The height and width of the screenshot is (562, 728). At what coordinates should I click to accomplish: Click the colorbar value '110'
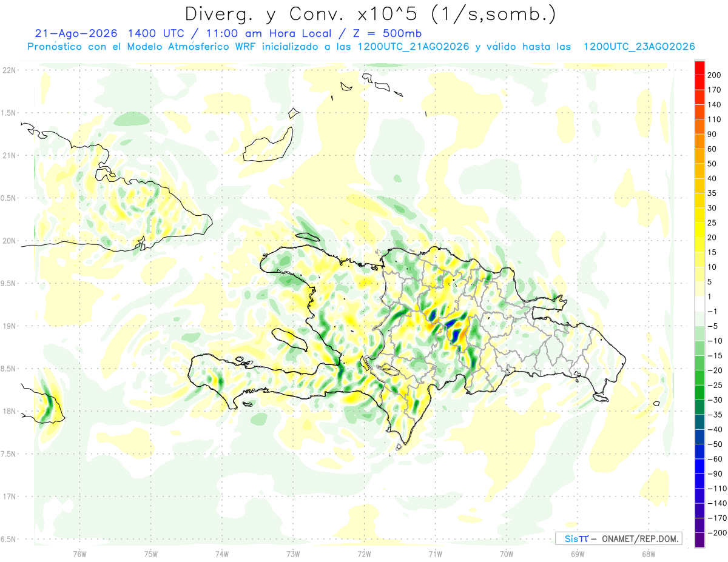(714, 119)
